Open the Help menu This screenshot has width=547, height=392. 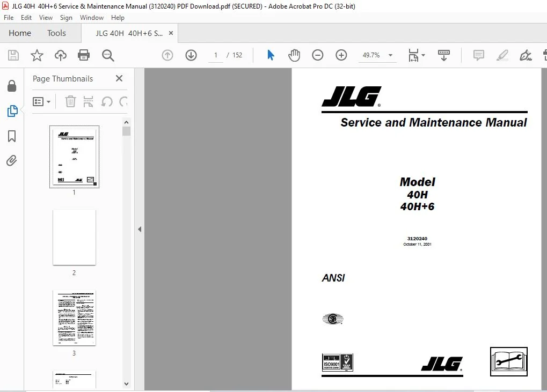pyautogui.click(x=118, y=17)
